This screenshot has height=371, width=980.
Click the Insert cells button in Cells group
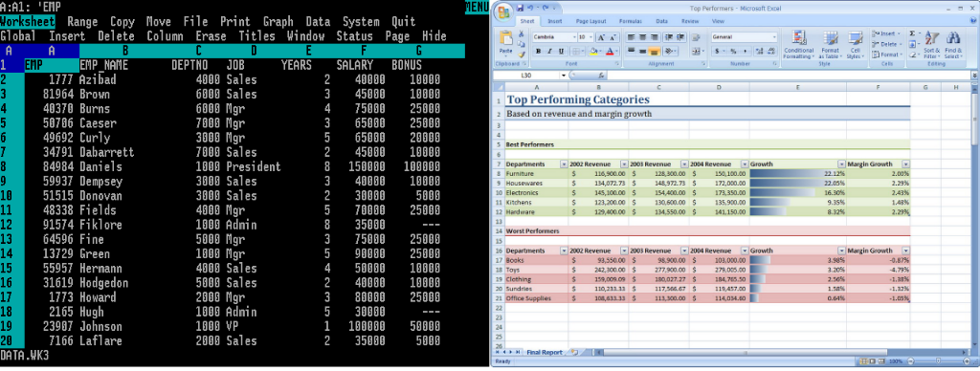pos(887,33)
